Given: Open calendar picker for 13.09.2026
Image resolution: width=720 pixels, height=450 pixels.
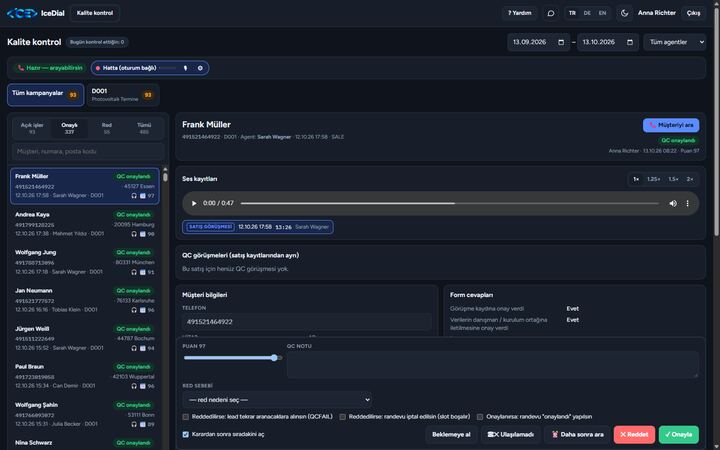Looking at the screenshot, I should 561,42.
